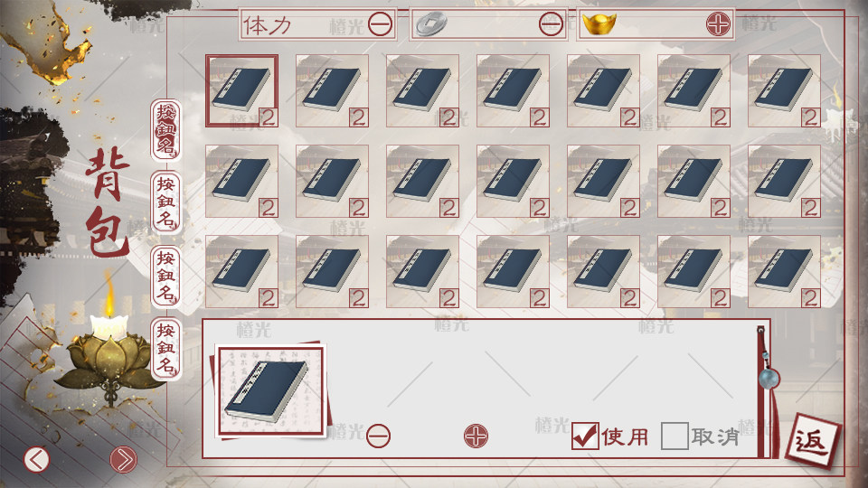
Task: Click the red 返 return button
Action: tap(812, 442)
